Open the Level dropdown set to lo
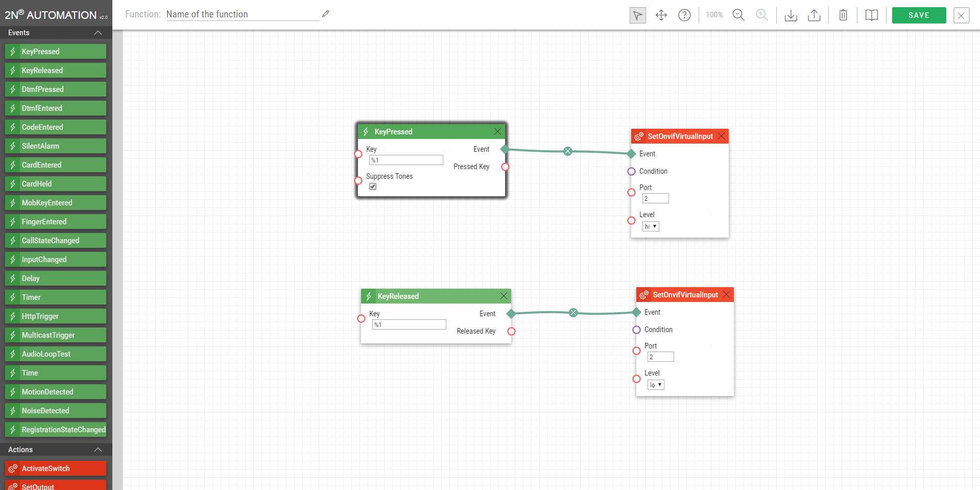This screenshot has width=980, height=490. (655, 385)
